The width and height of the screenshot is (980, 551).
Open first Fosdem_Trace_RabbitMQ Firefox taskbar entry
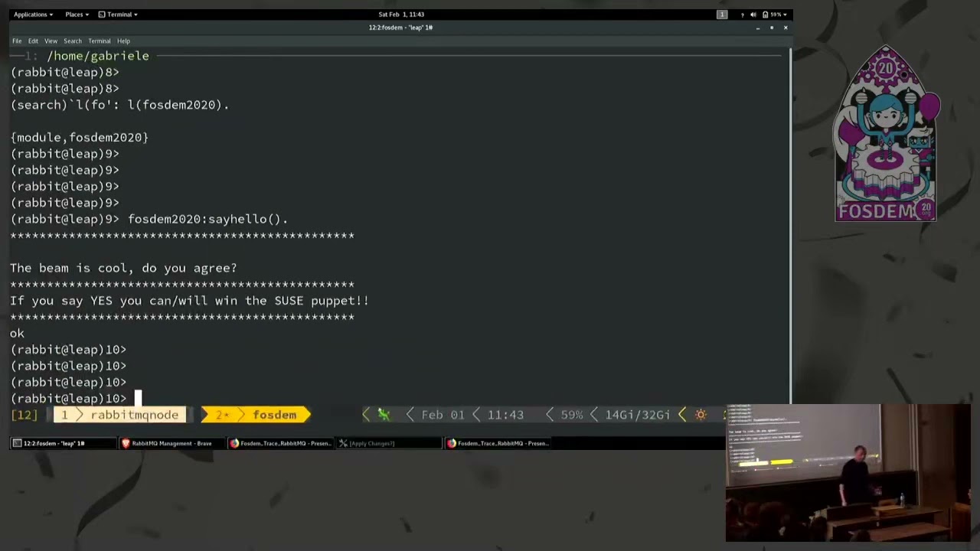tap(282, 443)
